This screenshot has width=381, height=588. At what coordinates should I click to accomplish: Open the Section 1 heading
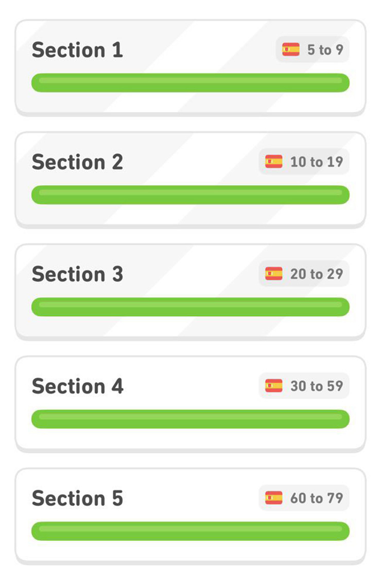[77, 50]
